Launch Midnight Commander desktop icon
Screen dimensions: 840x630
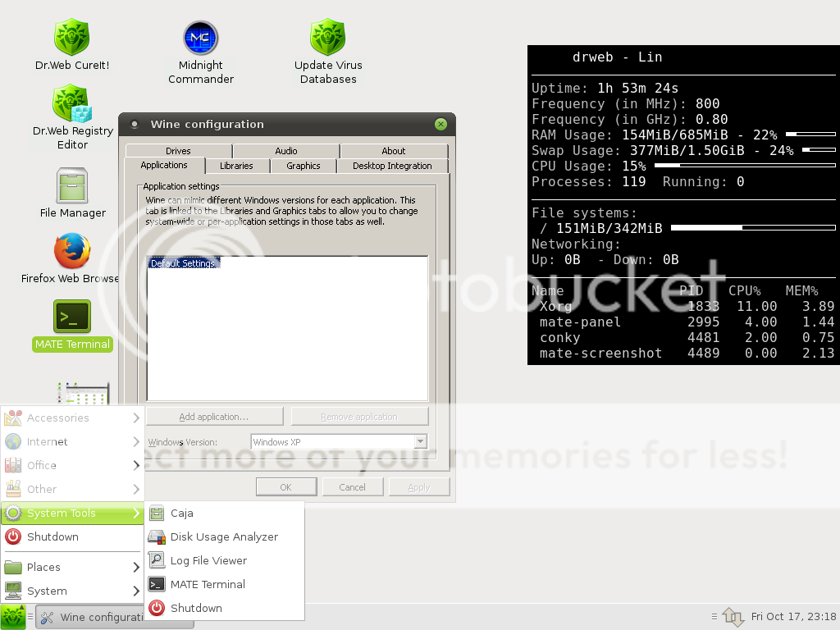tap(200, 38)
